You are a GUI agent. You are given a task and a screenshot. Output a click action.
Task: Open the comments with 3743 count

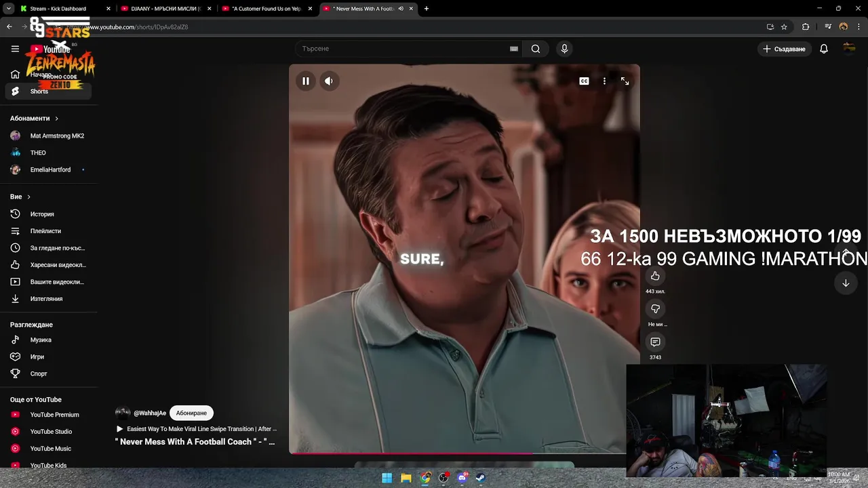pyautogui.click(x=655, y=342)
